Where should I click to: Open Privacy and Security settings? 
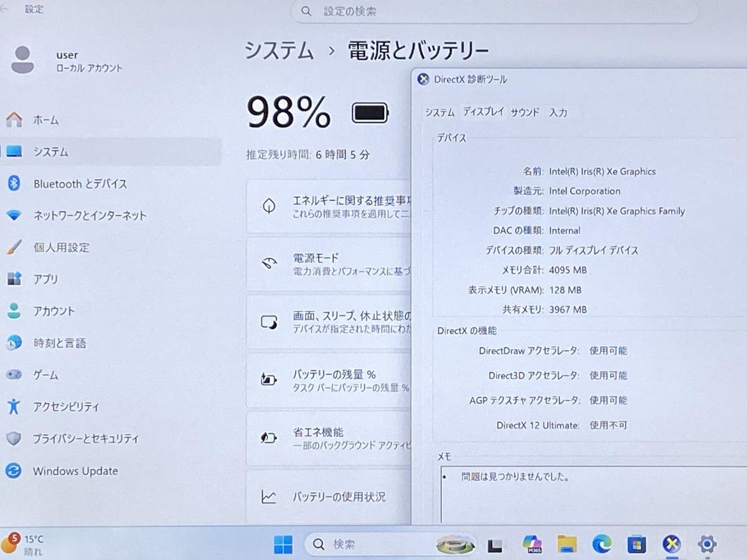85,439
